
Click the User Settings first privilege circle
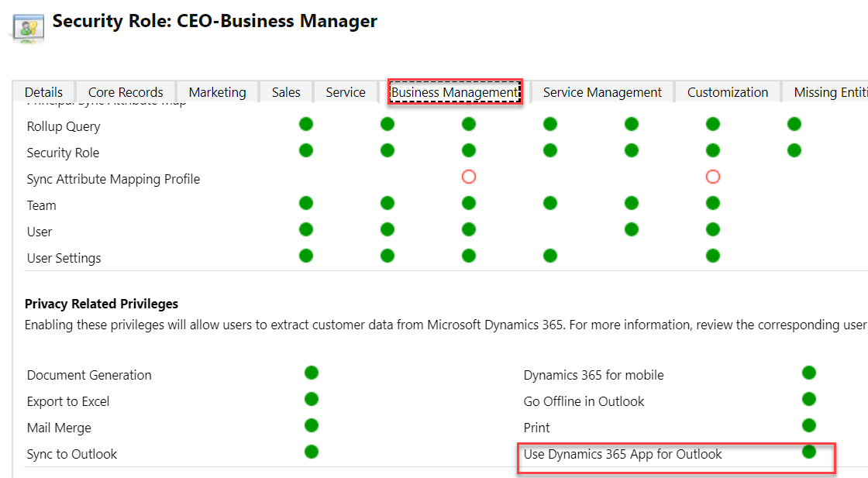coord(306,256)
